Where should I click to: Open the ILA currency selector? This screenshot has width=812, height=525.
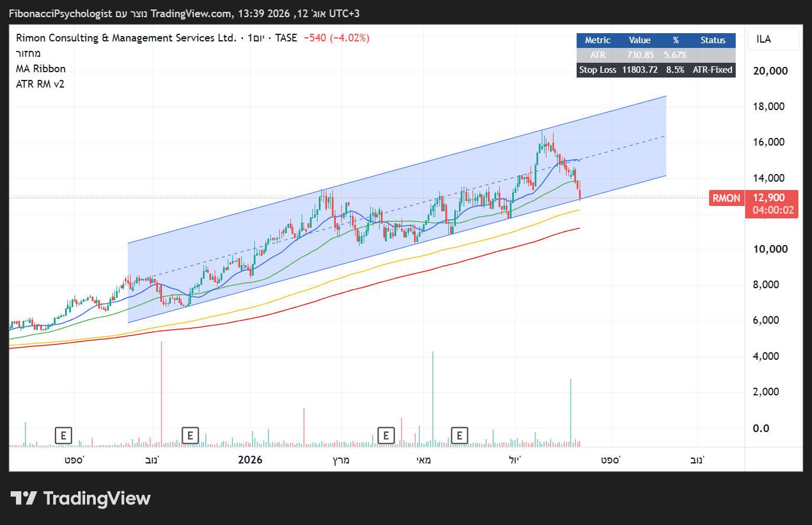(x=774, y=39)
